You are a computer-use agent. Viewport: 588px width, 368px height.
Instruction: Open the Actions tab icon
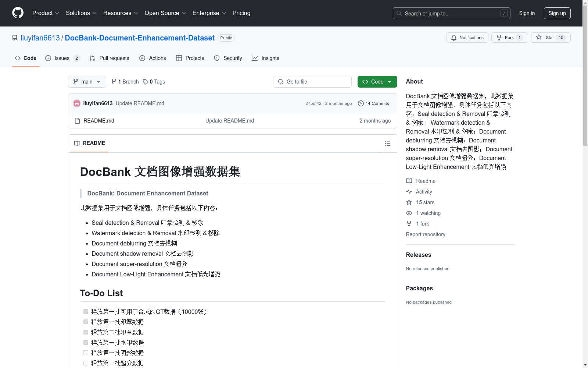coord(142,58)
